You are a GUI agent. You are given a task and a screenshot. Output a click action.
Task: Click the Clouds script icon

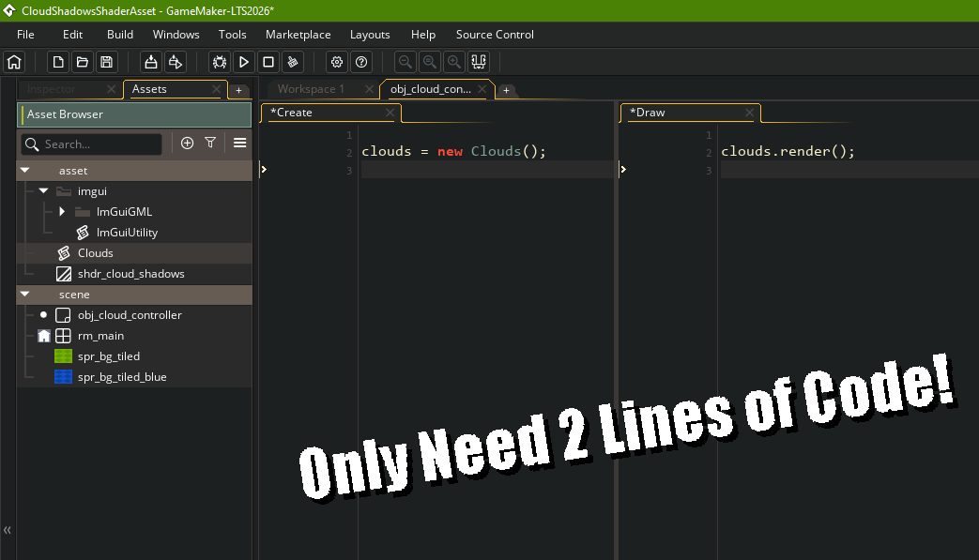pyautogui.click(x=64, y=253)
